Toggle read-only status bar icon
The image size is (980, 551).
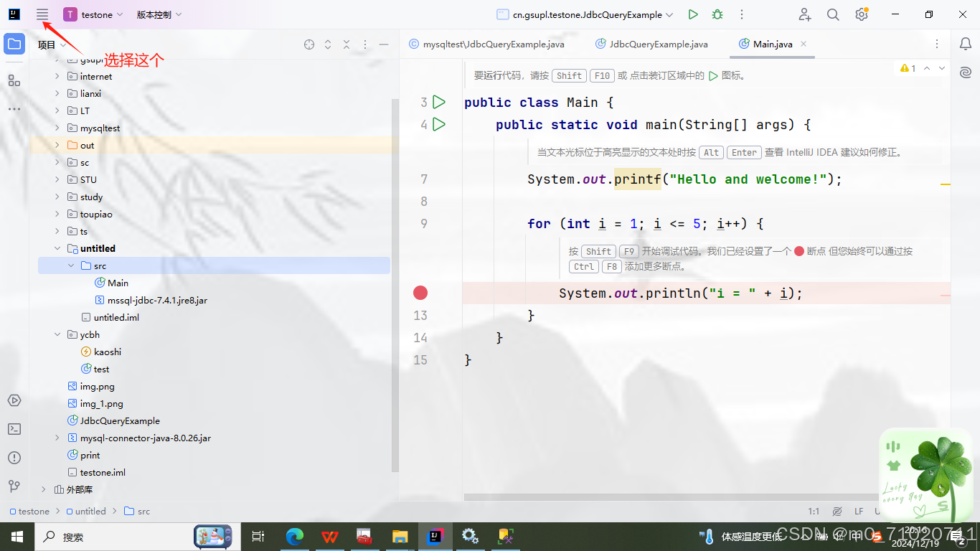click(837, 512)
